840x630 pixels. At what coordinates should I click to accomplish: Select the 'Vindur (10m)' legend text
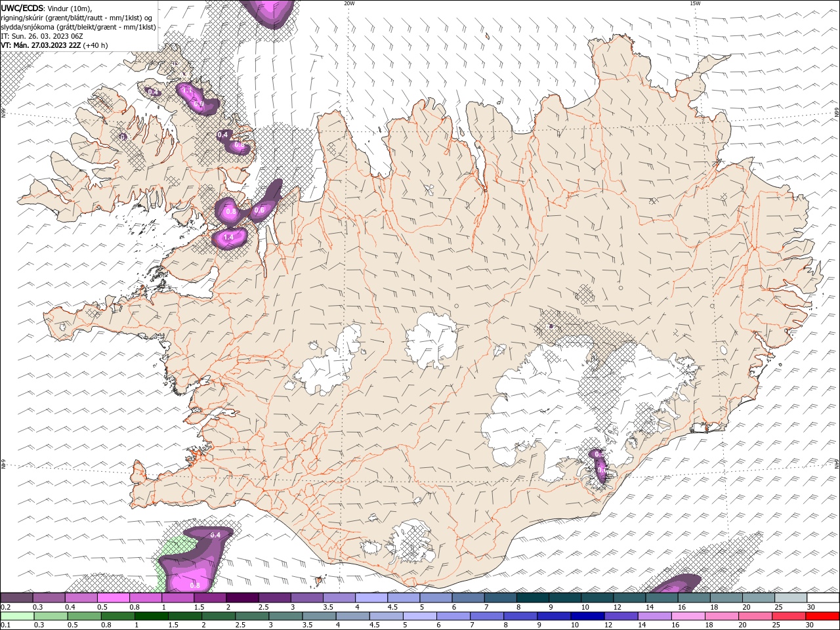point(70,8)
